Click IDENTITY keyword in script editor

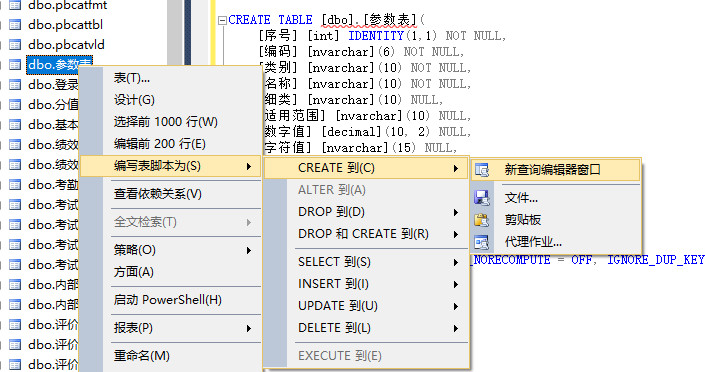tap(376, 36)
